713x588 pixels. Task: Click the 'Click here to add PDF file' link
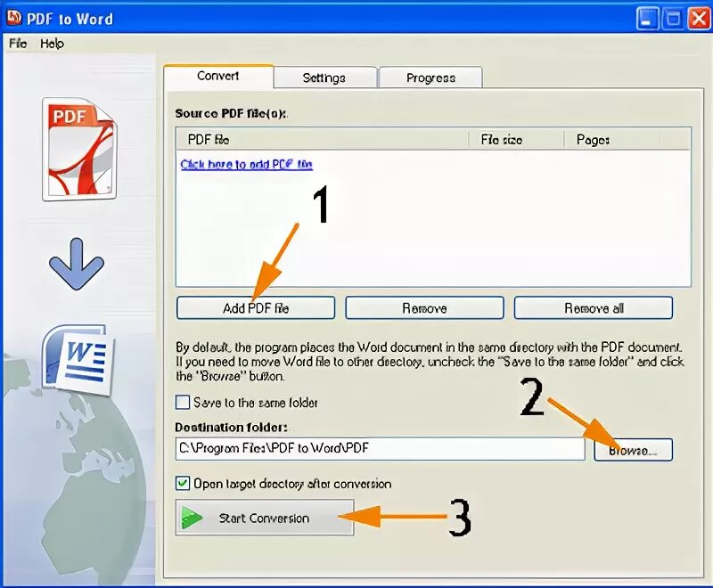(x=247, y=164)
